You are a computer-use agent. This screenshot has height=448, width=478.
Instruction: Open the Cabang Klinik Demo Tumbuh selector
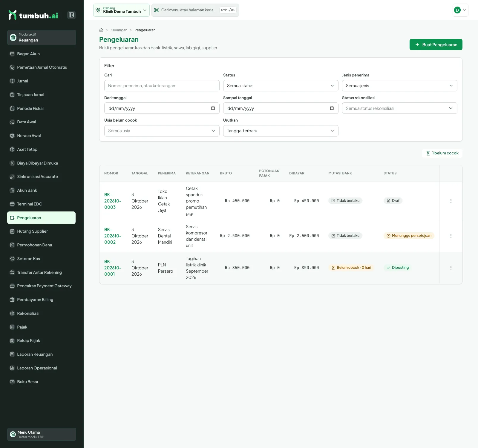[121, 10]
